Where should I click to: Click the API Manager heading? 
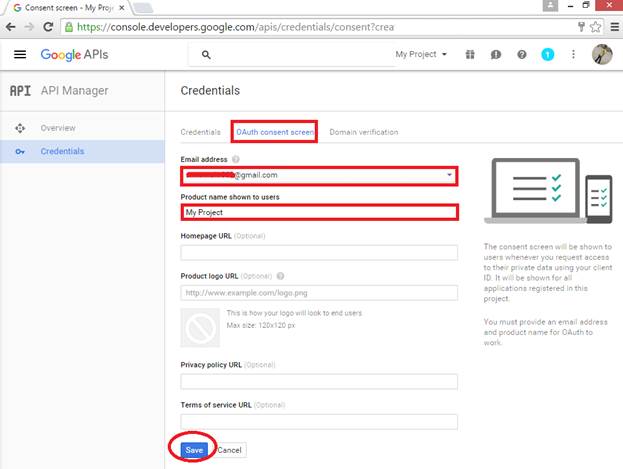click(x=74, y=91)
